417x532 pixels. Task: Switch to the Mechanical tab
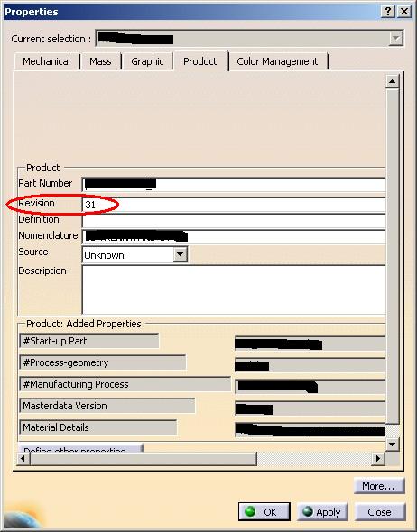tap(47, 61)
